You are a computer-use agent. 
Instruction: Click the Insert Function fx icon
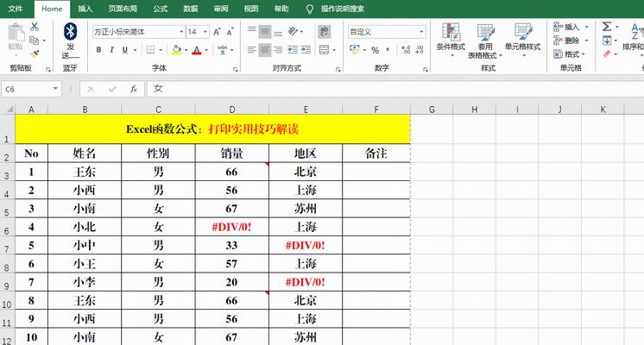[x=134, y=89]
